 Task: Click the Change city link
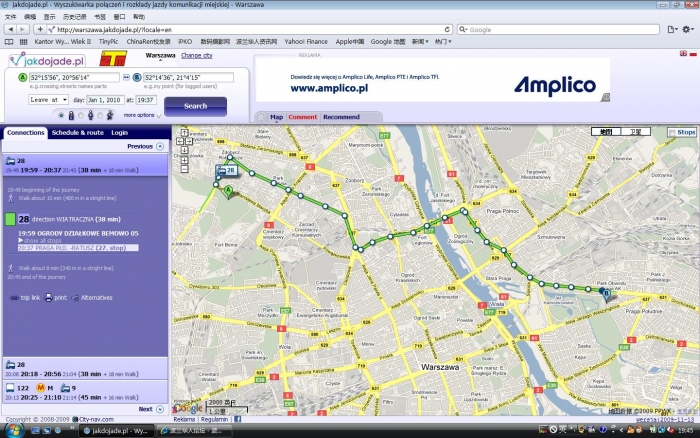click(x=197, y=55)
